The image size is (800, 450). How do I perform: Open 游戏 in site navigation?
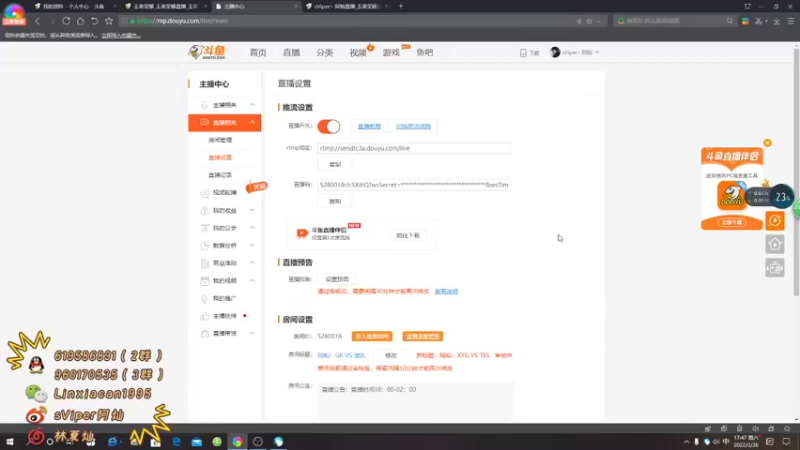pos(391,53)
